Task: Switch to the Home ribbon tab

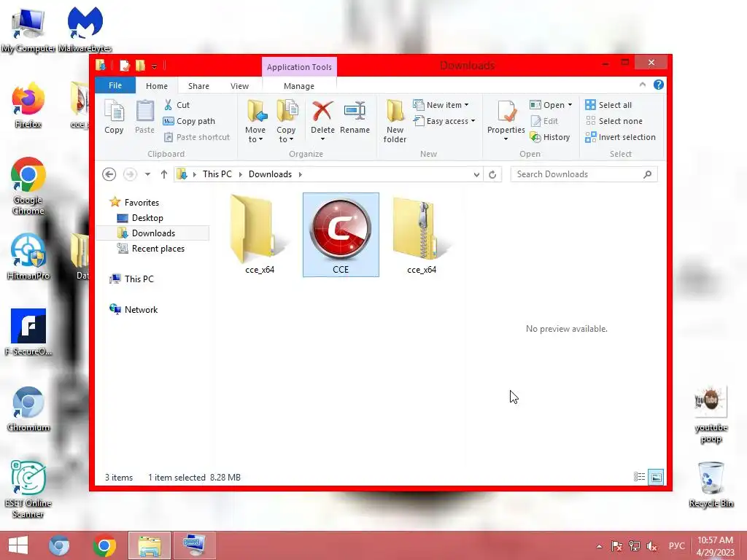Action: pyautogui.click(x=157, y=86)
